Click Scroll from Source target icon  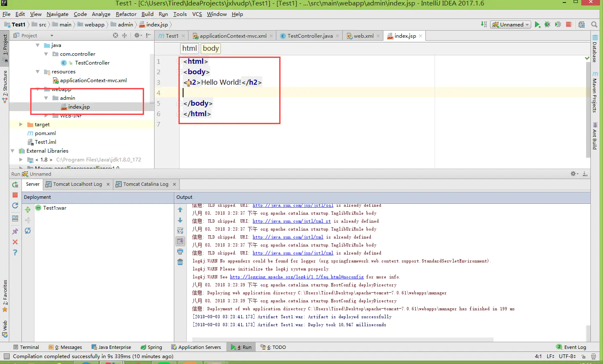point(115,36)
